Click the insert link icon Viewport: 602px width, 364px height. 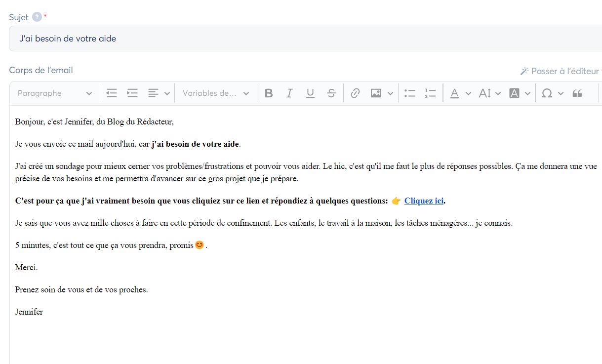(x=355, y=93)
